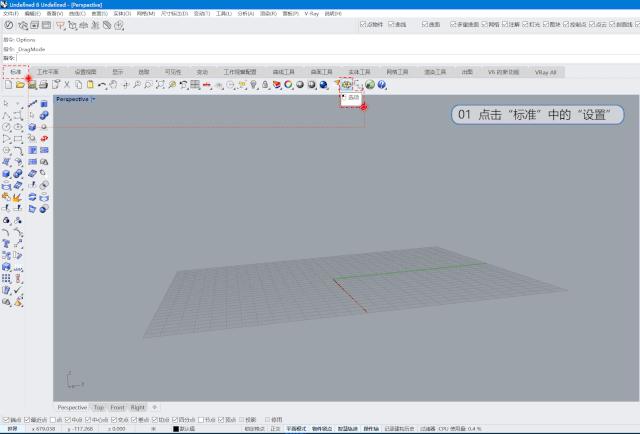Click the Save disk icon in the toolbar
640x434 pixels.
[31, 85]
